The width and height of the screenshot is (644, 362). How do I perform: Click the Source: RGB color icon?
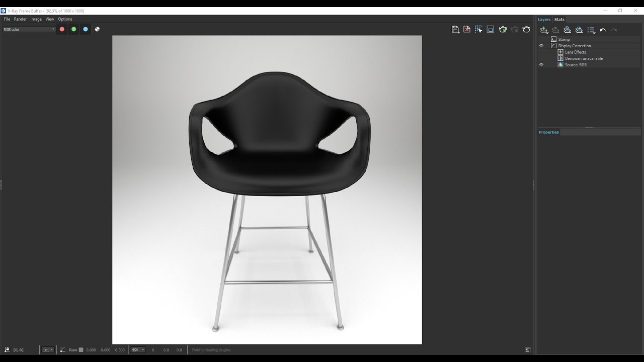[560, 65]
